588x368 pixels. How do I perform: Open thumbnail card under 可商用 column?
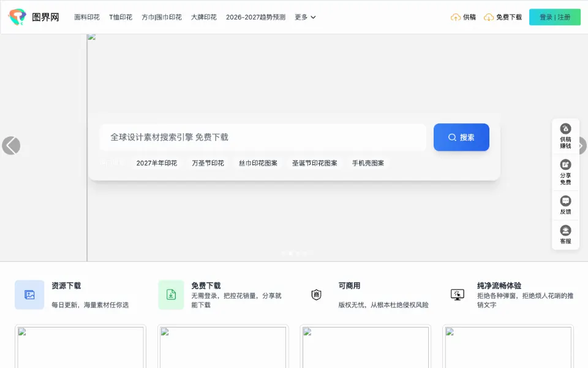[366, 346]
